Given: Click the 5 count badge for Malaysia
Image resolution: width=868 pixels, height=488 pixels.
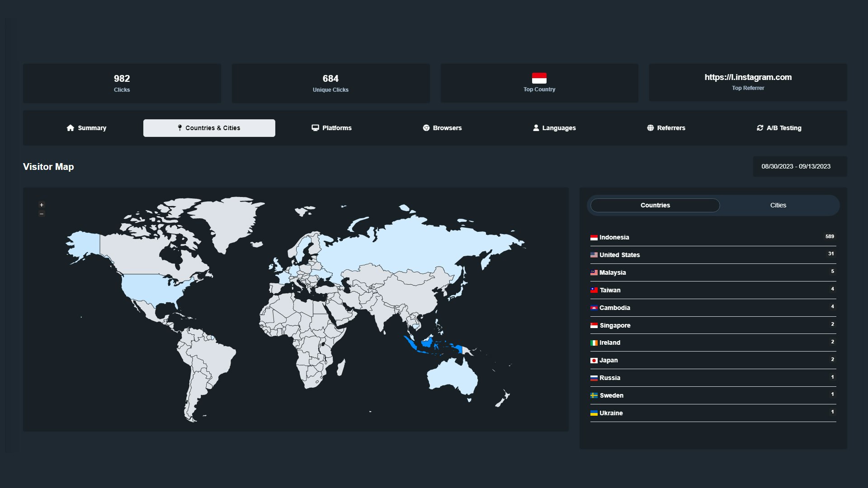Looking at the screenshot, I should tap(832, 271).
